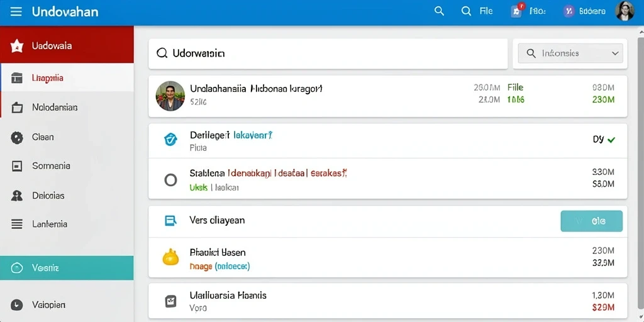
Task: Click the green checkmark next to DY
Action: tap(611, 140)
